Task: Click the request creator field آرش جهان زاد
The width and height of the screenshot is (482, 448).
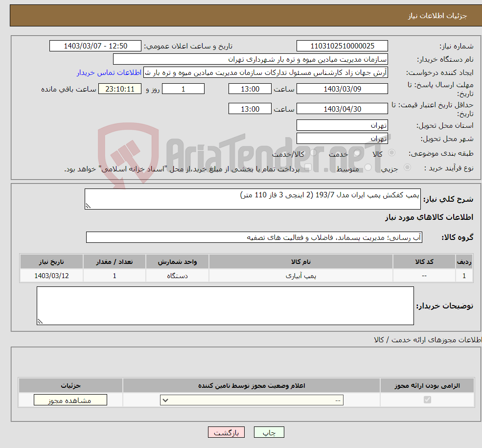Action: click(x=266, y=72)
